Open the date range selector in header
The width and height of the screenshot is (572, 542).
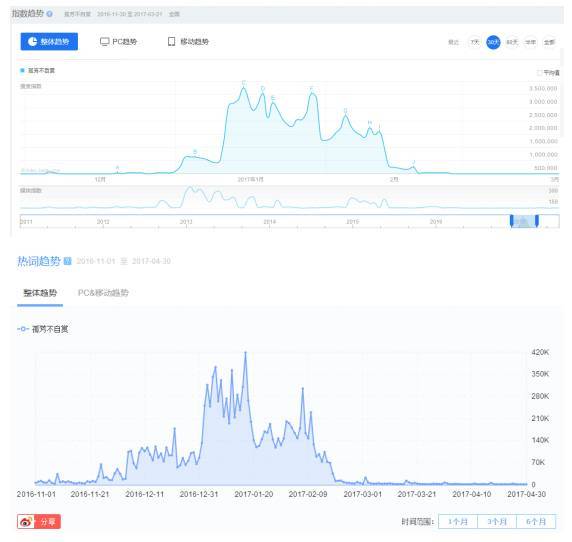130,14
